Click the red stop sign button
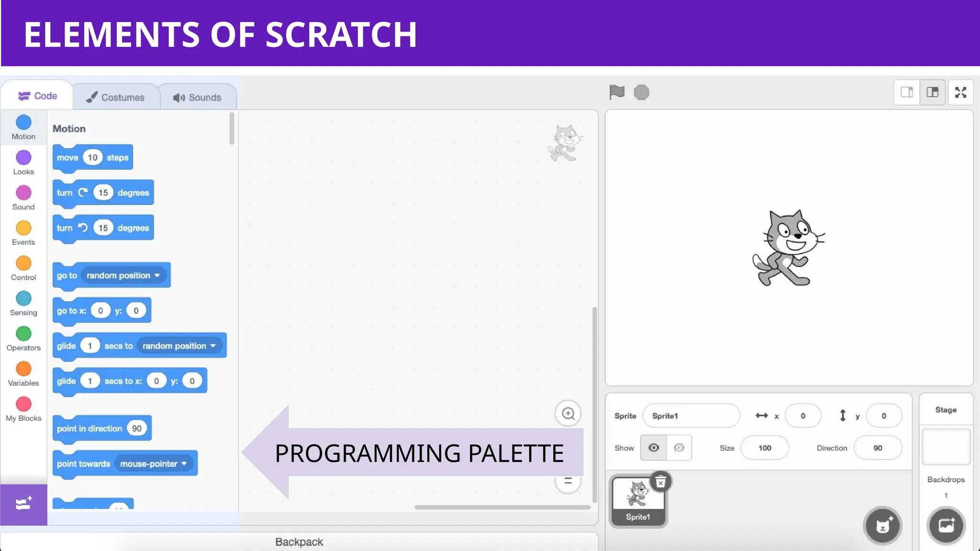The width and height of the screenshot is (980, 551). click(641, 92)
